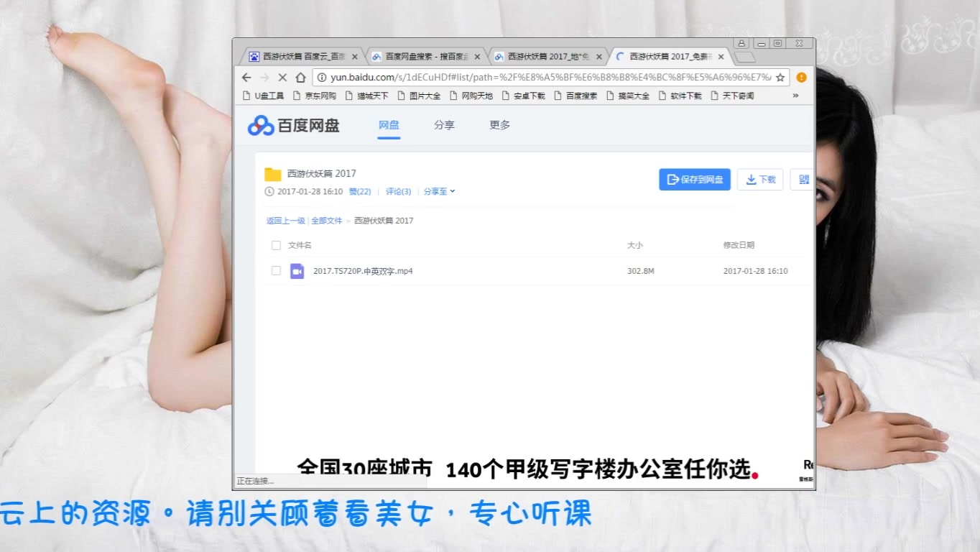Image resolution: width=980 pixels, height=552 pixels.
Task: Stop page loading with the X button
Action: click(282, 78)
